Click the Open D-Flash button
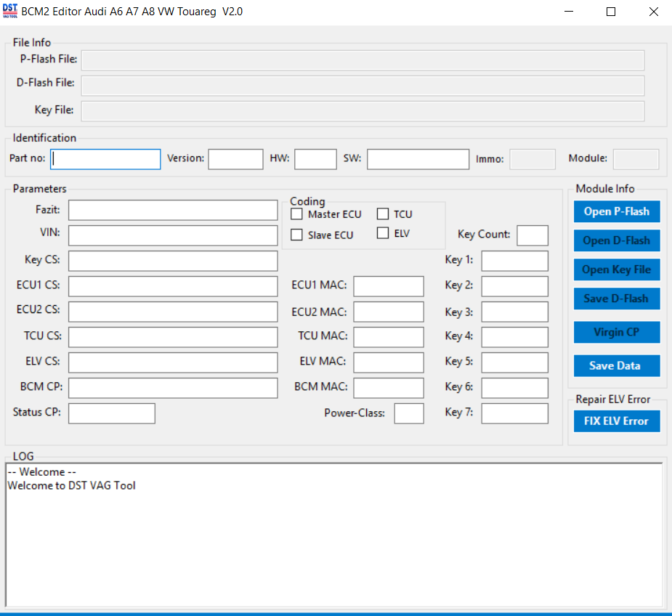 [x=617, y=240]
